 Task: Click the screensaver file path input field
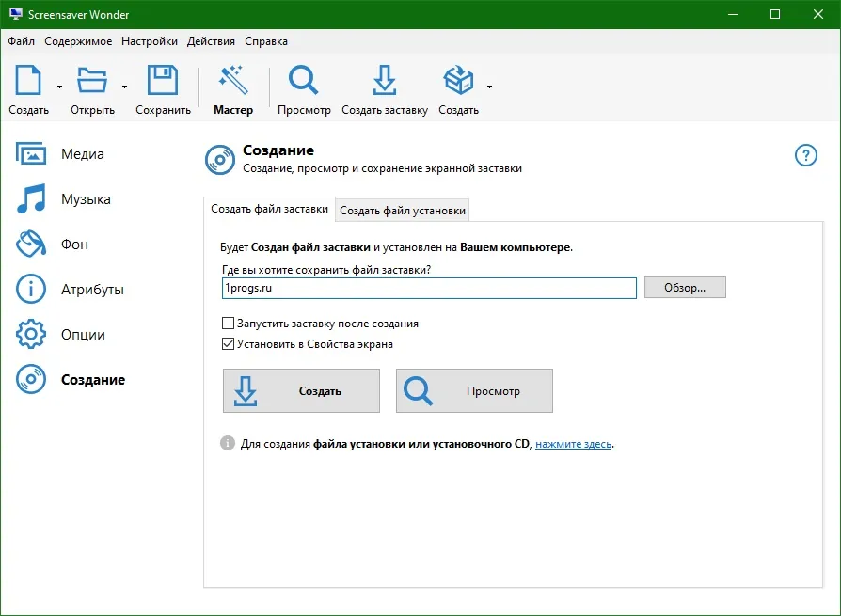coord(429,288)
